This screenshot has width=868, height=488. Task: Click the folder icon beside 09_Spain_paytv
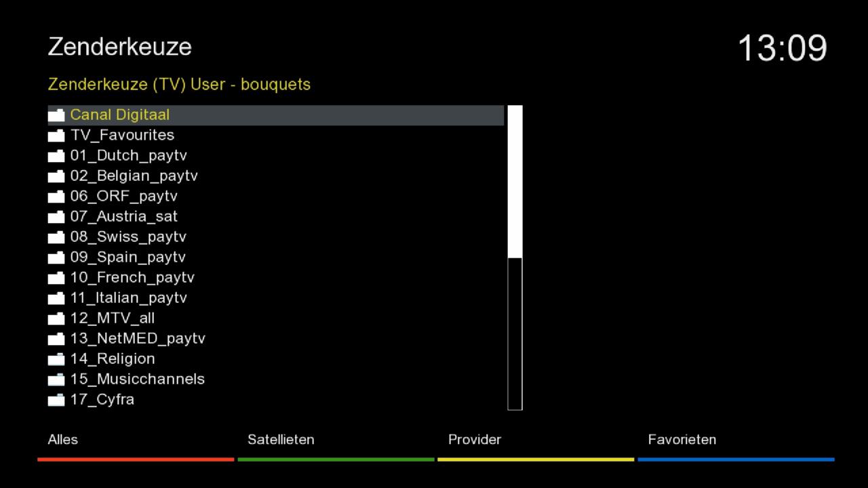point(56,258)
